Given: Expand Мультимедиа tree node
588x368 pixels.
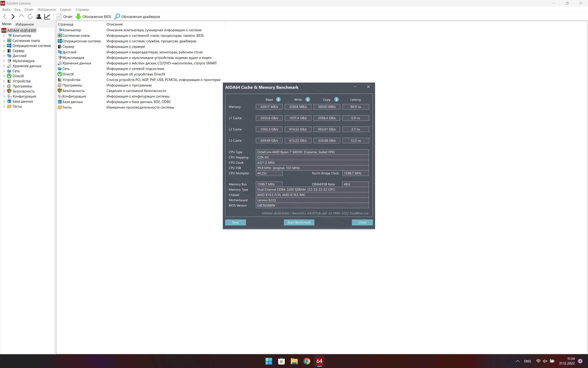Looking at the screenshot, I should [4, 61].
